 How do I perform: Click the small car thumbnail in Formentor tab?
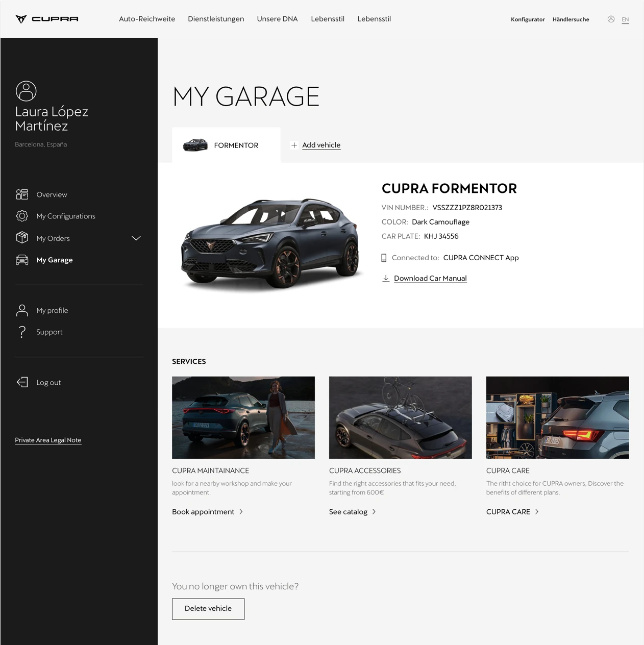[195, 145]
